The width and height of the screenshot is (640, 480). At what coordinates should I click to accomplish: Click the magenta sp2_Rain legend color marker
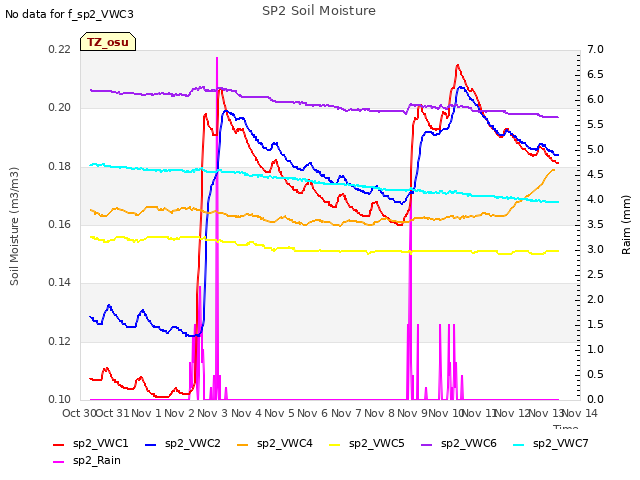(x=59, y=462)
